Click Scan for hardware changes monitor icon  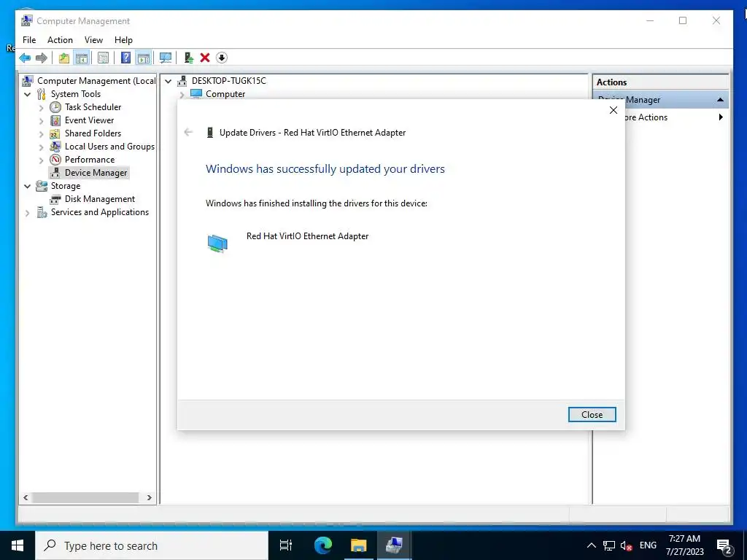tap(166, 58)
